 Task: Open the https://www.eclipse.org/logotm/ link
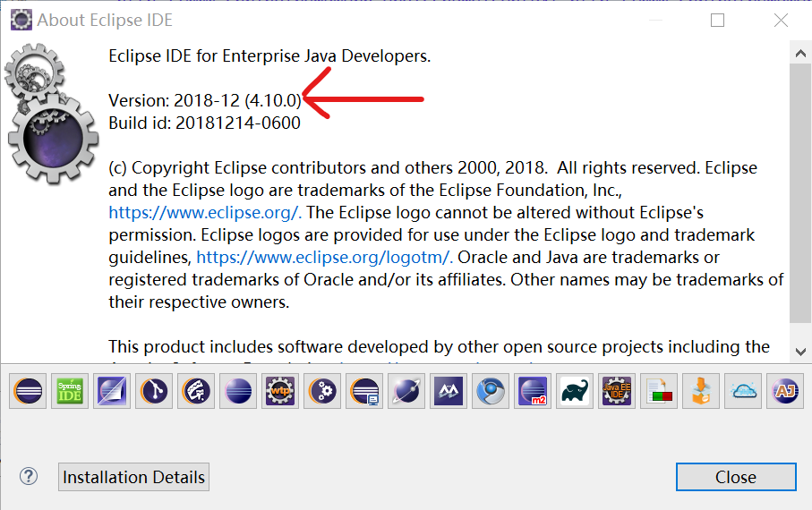325,258
